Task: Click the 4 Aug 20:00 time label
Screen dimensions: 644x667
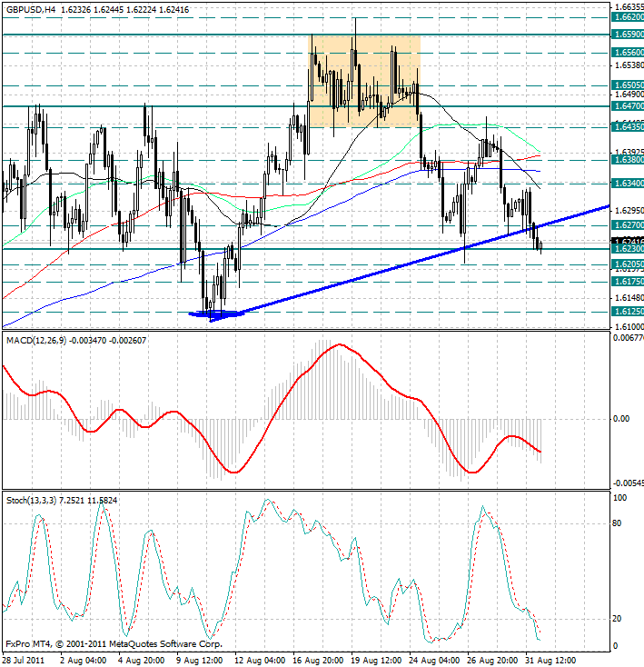Action: (x=141, y=661)
